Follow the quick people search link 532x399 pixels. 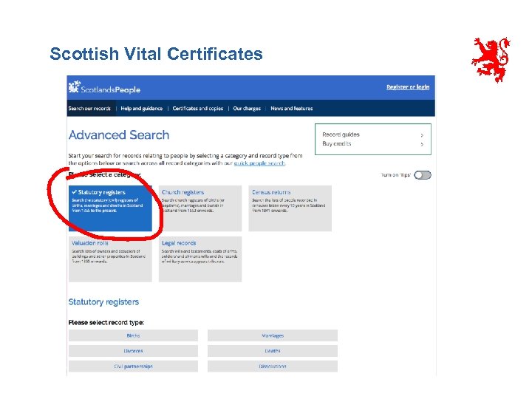click(x=259, y=163)
